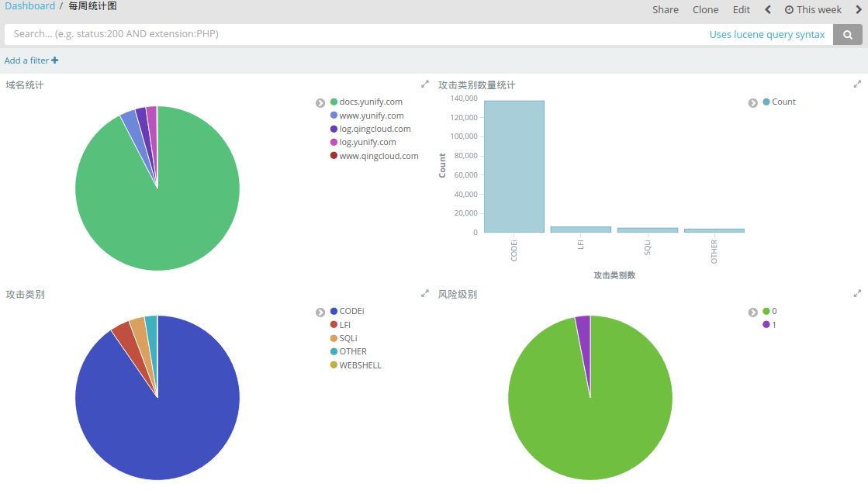Viewport: 868px width, 494px height.
Task: Collapse the 风险级别 legend arrow
Action: (752, 313)
